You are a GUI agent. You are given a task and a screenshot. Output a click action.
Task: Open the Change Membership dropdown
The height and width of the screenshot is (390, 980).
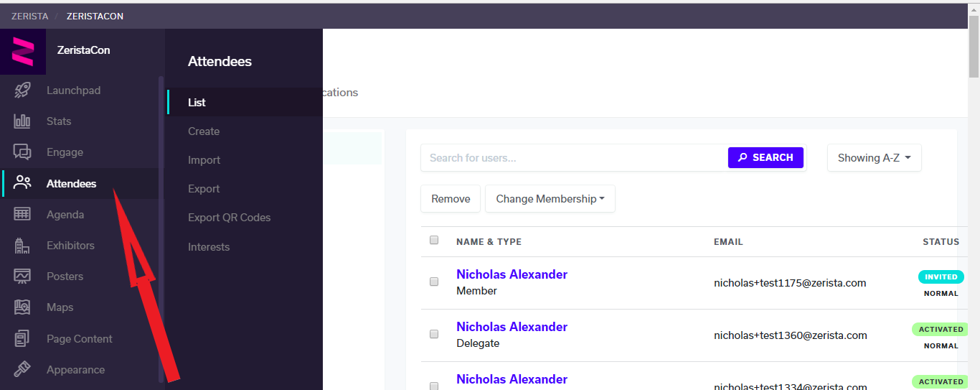tap(550, 198)
